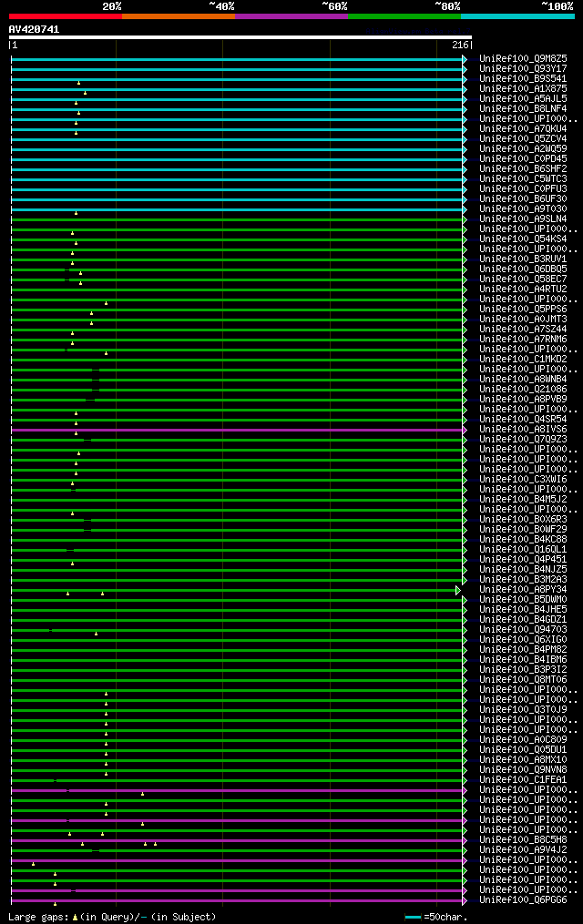Select the UniRef100_Q7Q9Z3 label
This screenshot has width=583, height=924.
[523, 440]
